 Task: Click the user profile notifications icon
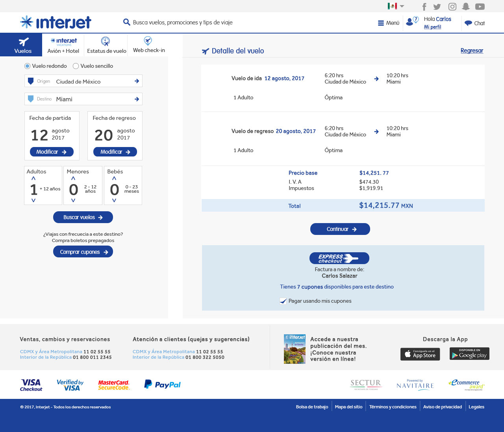(412, 21)
